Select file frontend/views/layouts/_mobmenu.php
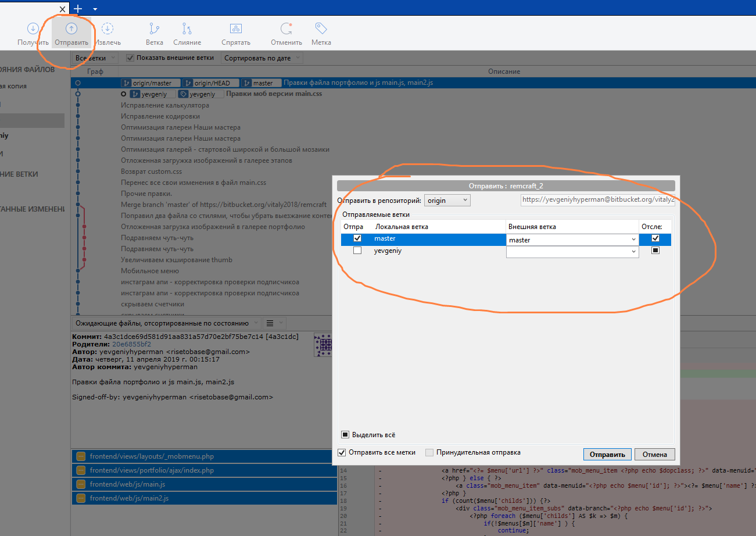 (x=205, y=456)
